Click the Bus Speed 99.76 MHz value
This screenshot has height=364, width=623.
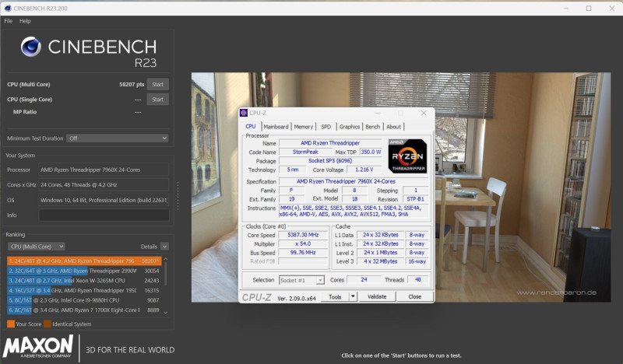pyautogui.click(x=303, y=253)
